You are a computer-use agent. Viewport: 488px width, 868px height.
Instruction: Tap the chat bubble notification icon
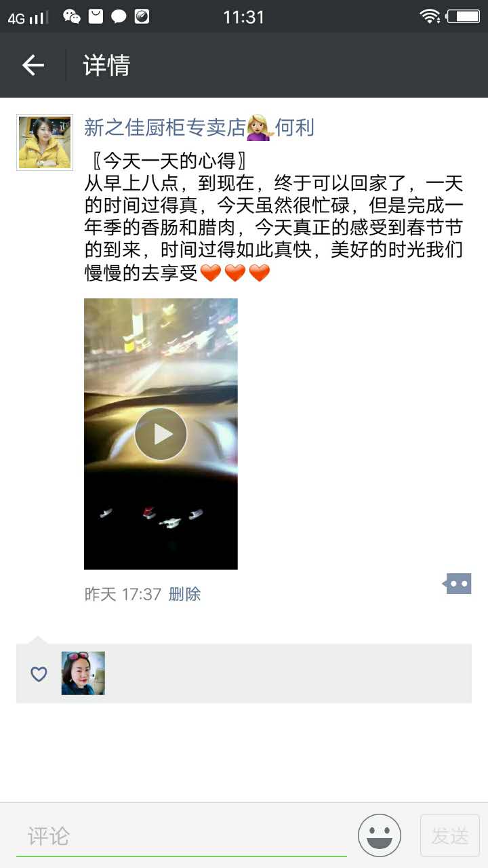[x=119, y=16]
